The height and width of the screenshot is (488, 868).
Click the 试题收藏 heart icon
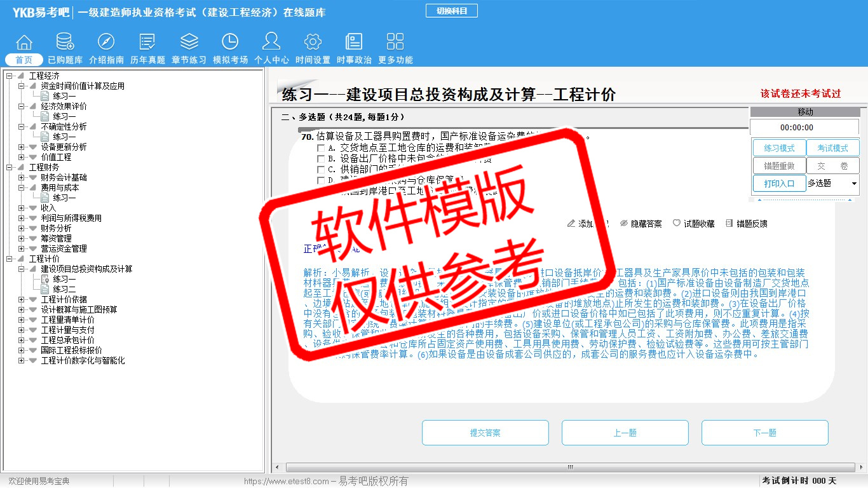(677, 224)
